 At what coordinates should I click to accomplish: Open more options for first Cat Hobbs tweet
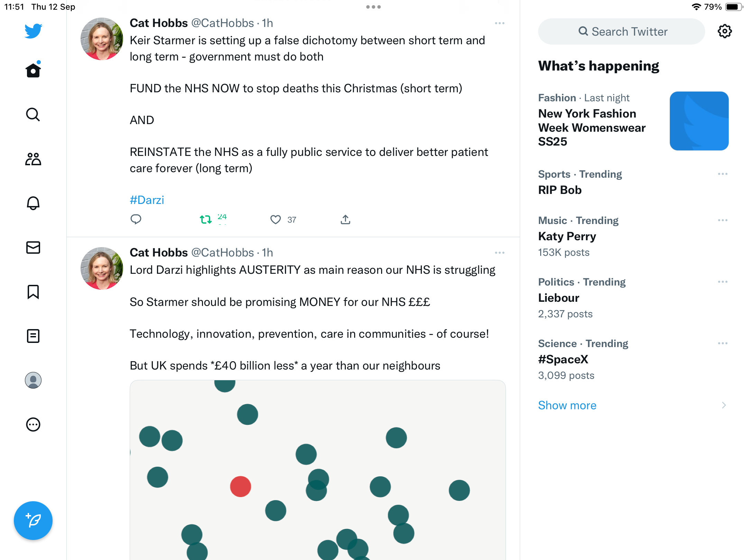pyautogui.click(x=500, y=23)
